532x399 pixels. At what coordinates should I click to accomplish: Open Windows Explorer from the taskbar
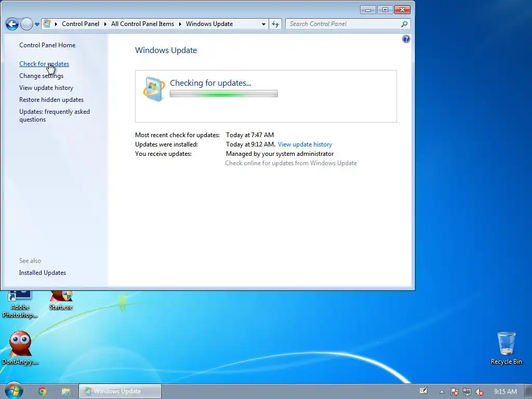click(x=66, y=391)
